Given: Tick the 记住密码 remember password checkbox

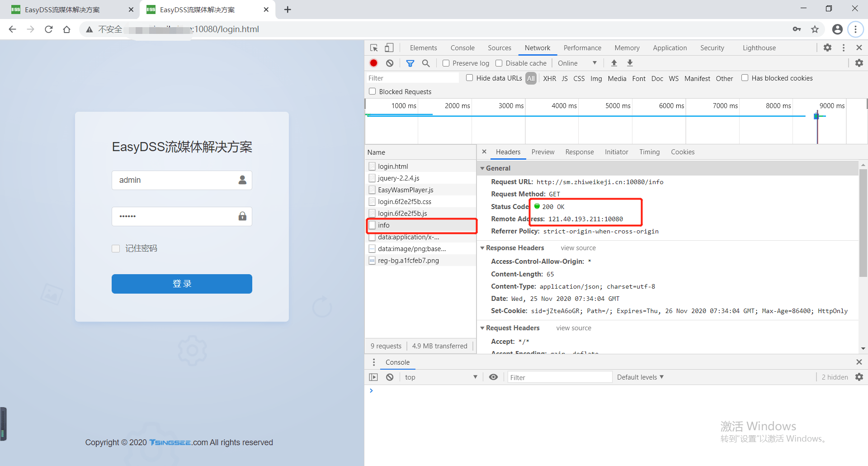Looking at the screenshot, I should [116, 248].
